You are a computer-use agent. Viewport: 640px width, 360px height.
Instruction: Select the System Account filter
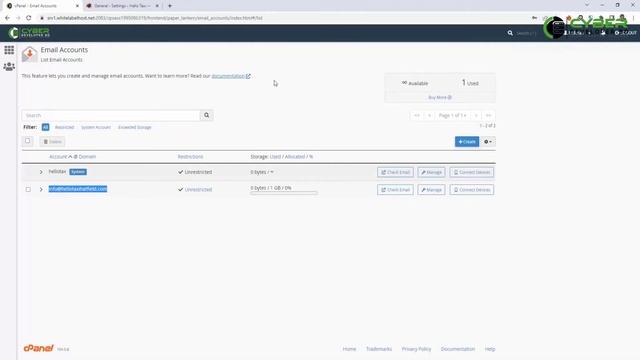[x=96, y=127]
